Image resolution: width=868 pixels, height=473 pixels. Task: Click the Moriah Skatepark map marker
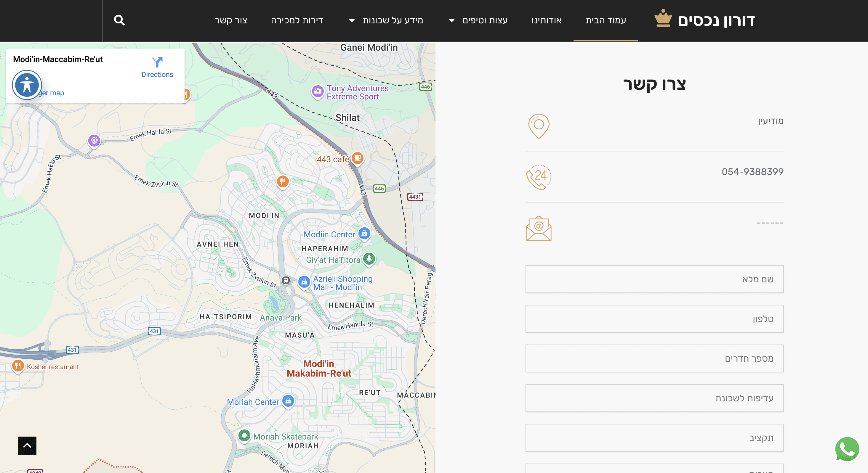pos(244,435)
